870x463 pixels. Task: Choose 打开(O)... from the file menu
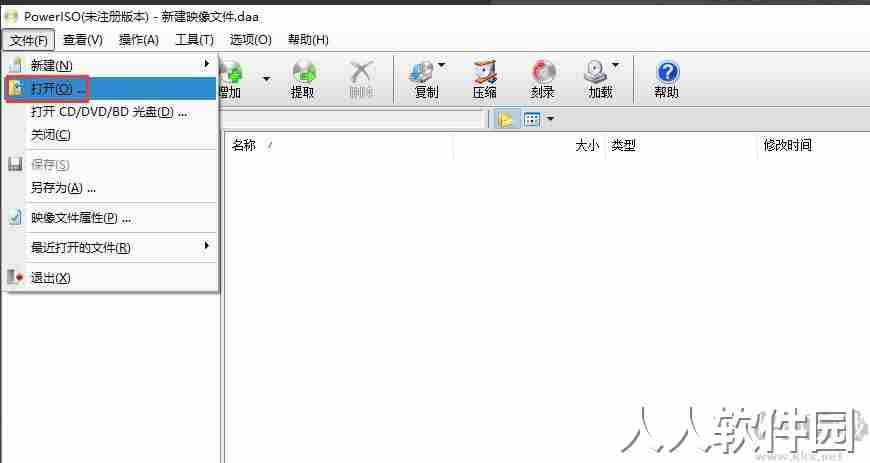click(111, 89)
